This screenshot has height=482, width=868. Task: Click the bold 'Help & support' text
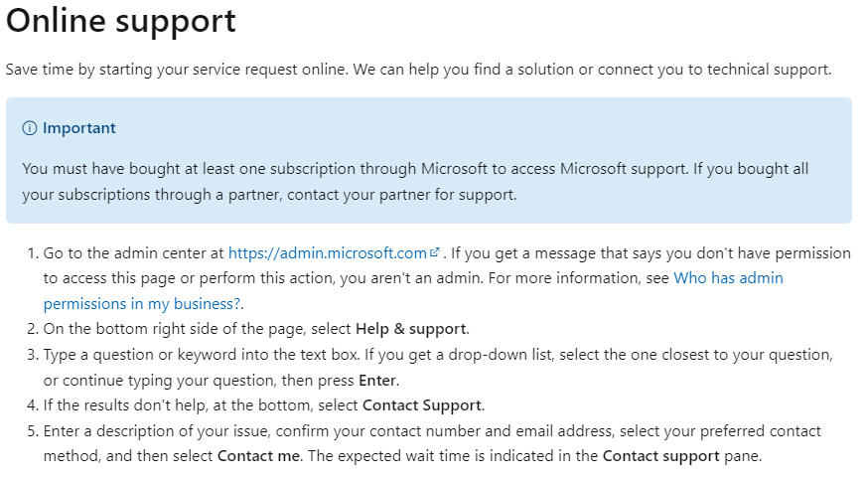point(411,329)
